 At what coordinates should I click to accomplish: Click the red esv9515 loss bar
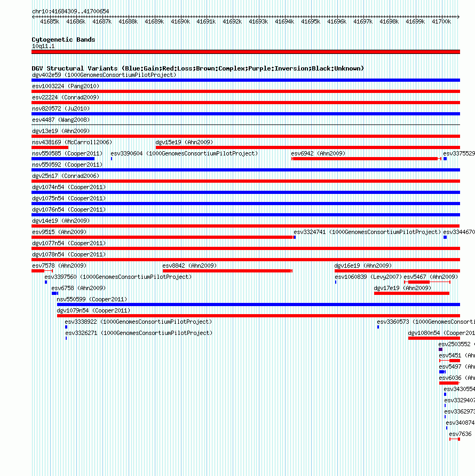tap(162, 237)
